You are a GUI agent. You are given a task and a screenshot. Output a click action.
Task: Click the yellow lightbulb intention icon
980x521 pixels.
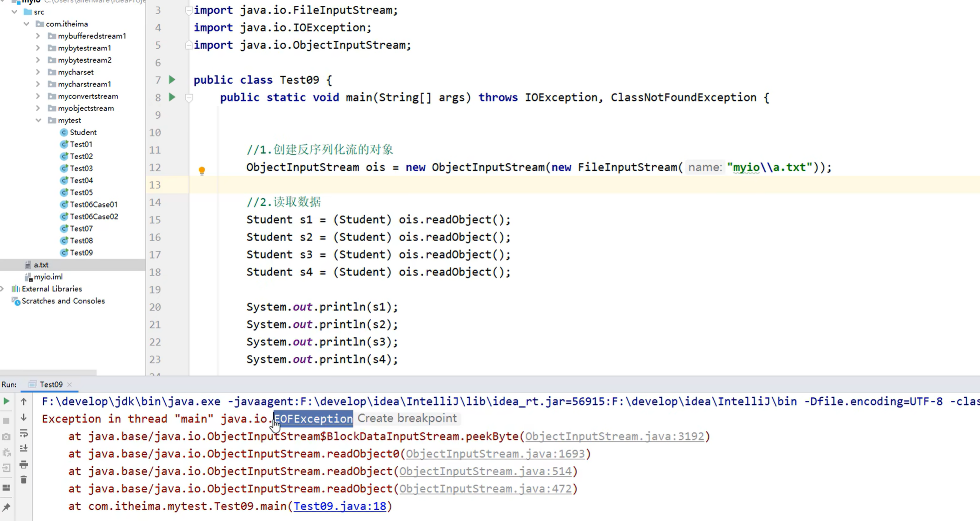pos(202,171)
